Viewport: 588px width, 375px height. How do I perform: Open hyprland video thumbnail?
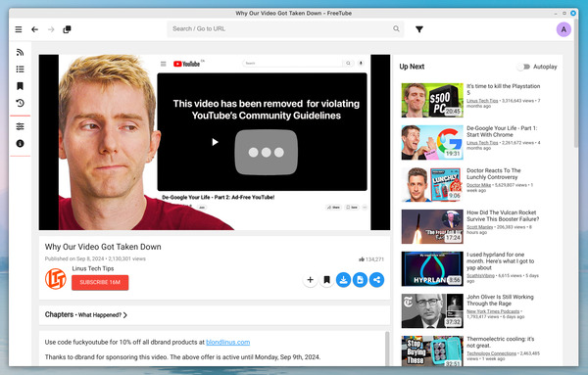coord(432,269)
